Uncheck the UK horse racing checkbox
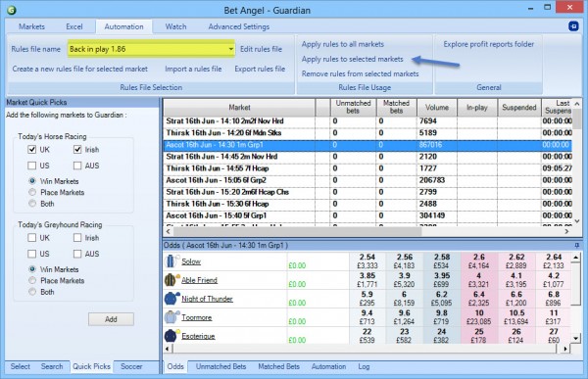Screen dimensions: 588x379 [x=32, y=149]
